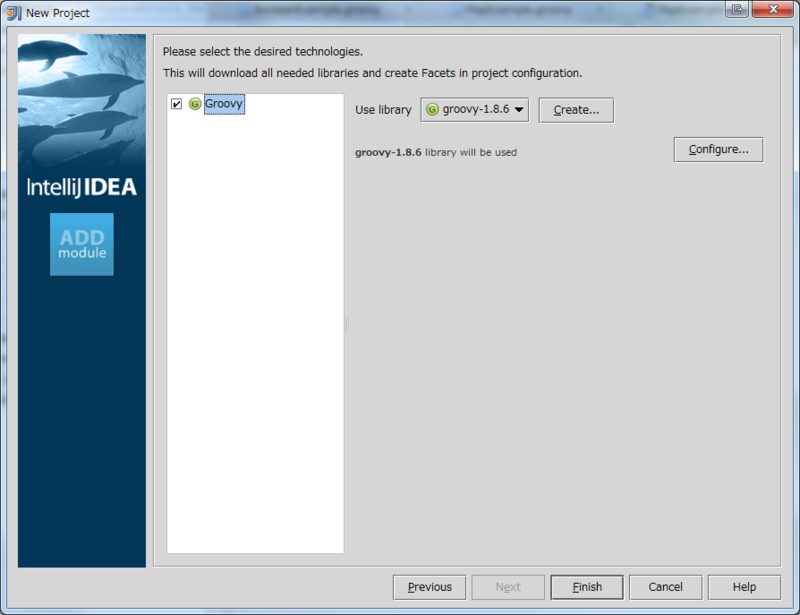800x615 pixels.
Task: Click Finish to create the project
Action: [x=587, y=587]
